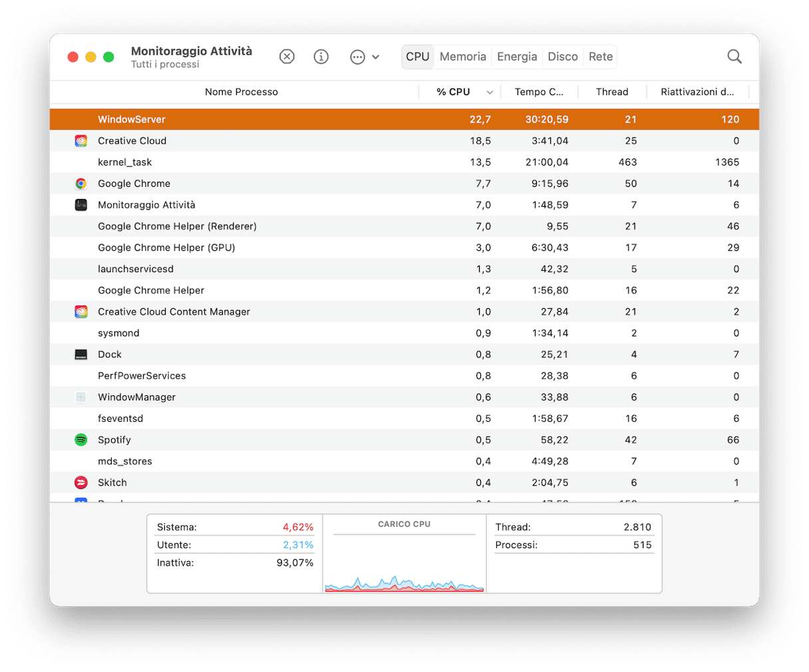Image resolution: width=809 pixels, height=672 pixels.
Task: Click the Monitoraggio Attività row icon
Action: (x=81, y=205)
